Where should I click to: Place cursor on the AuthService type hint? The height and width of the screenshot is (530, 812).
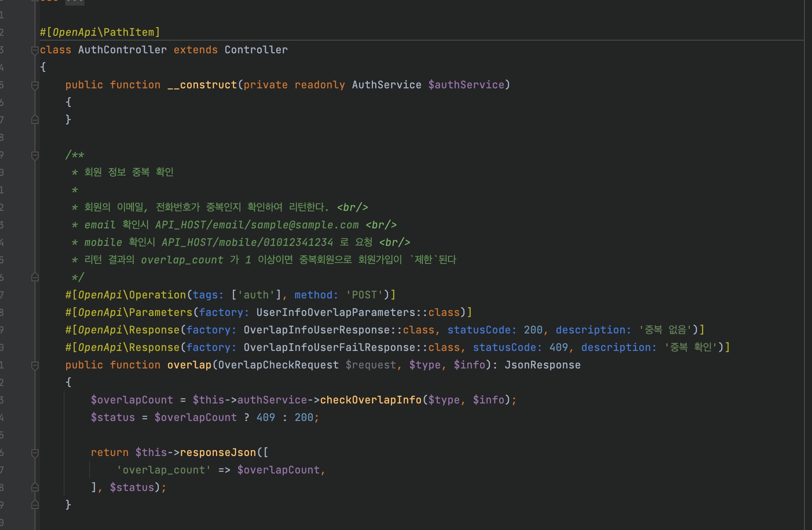tap(386, 85)
